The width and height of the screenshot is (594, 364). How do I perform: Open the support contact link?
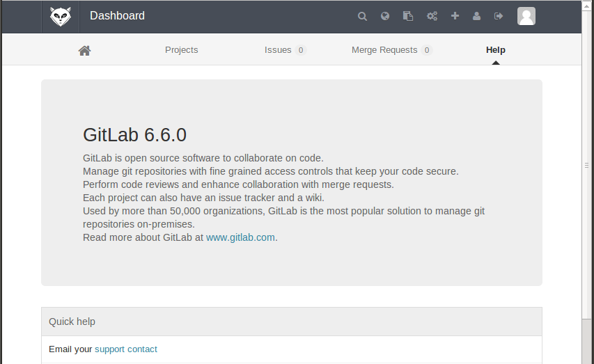(x=126, y=349)
